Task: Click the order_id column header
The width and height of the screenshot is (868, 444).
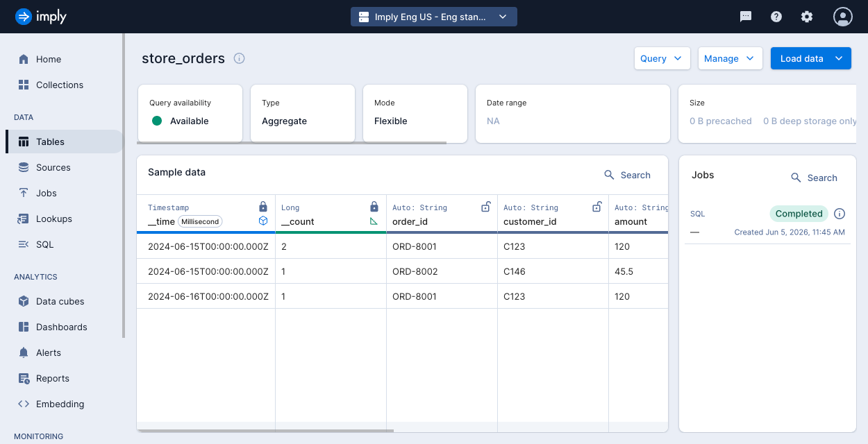Action: [442, 214]
